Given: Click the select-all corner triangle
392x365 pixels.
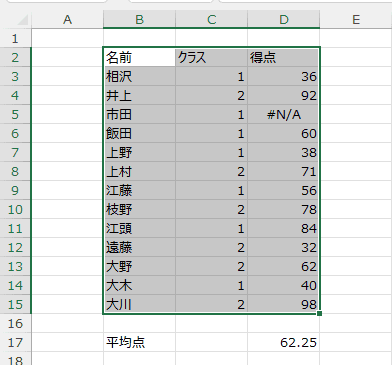Looking at the screenshot, I should click(23, 20).
